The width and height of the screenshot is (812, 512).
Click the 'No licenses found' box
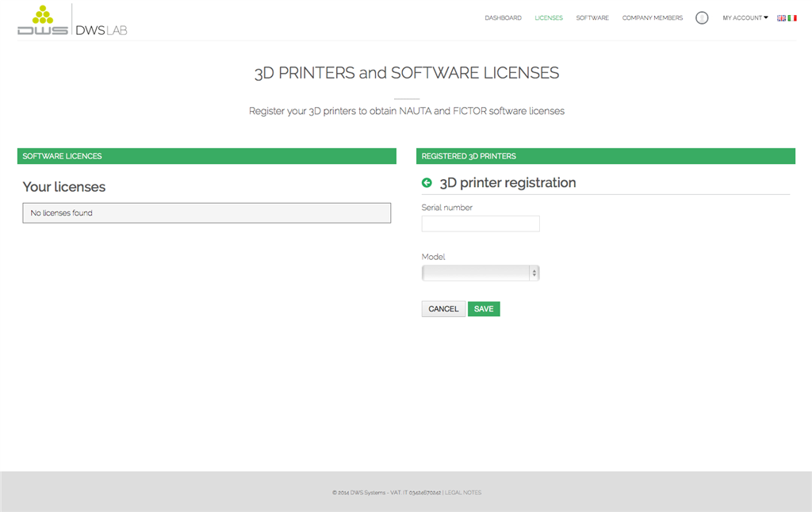pyautogui.click(x=206, y=213)
